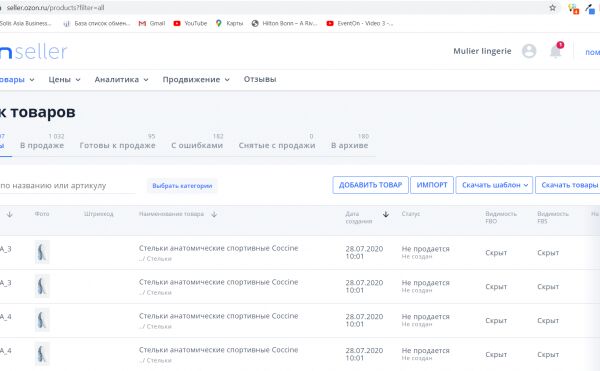Switch to the Готовы к продаже tab
The image size is (600, 371).
click(x=117, y=142)
